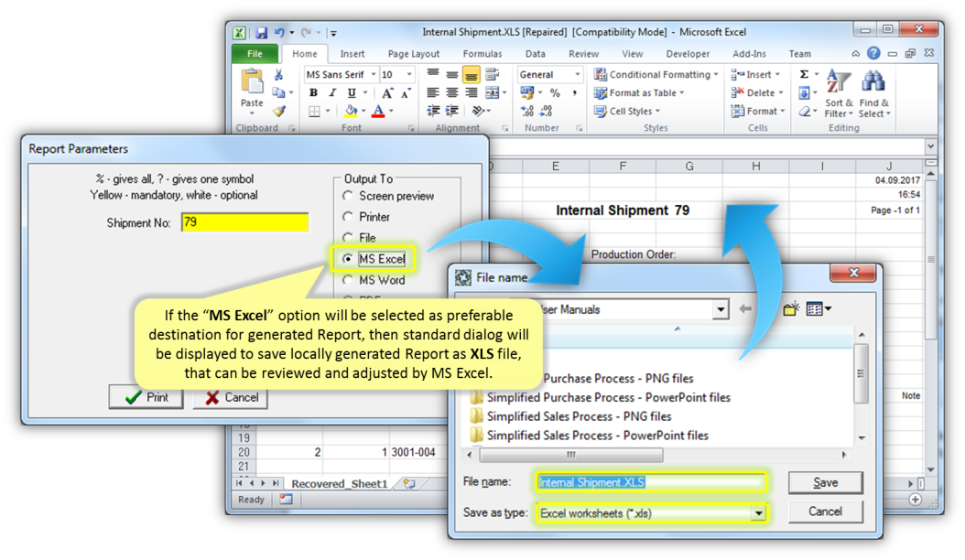
Task: Click the Excel Help question mark icon
Action: (873, 54)
